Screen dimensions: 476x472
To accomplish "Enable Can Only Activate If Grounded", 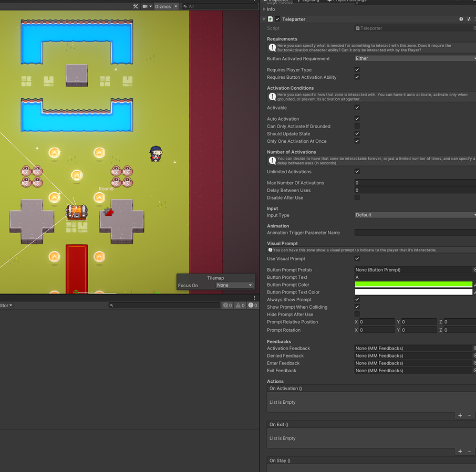I will tap(357, 126).
